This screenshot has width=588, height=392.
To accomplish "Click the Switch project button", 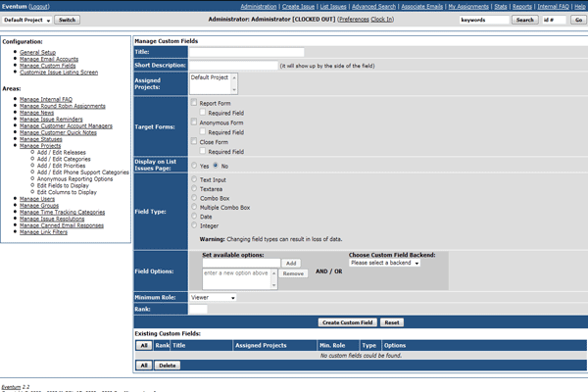I will [67, 20].
